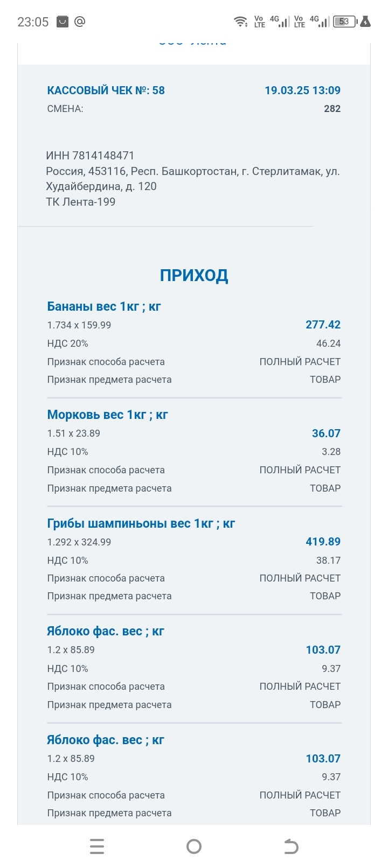Open the Морковь вес 1кг item
This screenshot has height=868, width=388.
tap(107, 415)
